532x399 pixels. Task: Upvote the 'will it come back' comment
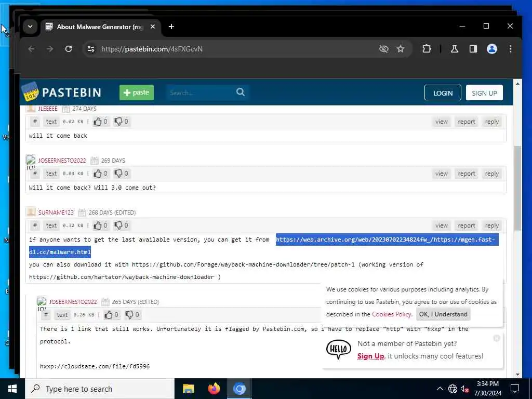pyautogui.click(x=100, y=122)
